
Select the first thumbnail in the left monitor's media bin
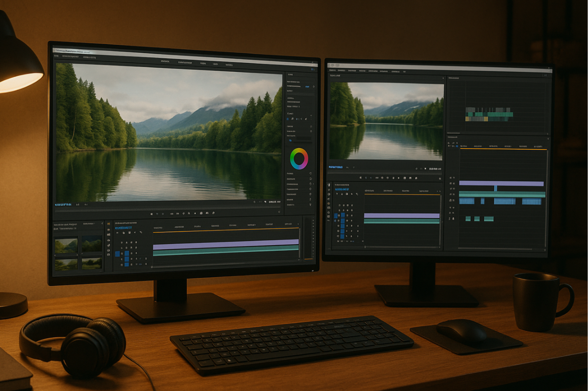tap(66, 245)
